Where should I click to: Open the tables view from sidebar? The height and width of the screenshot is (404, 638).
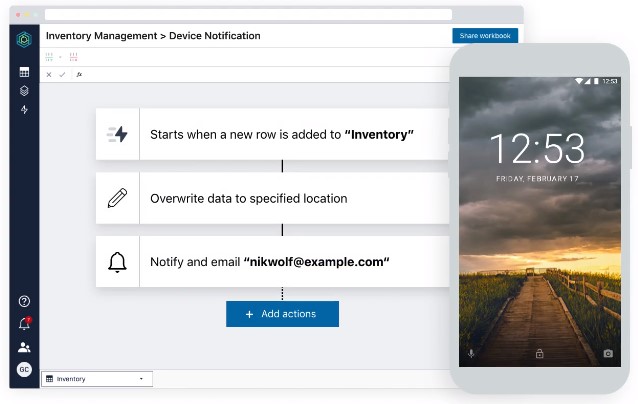(24, 72)
